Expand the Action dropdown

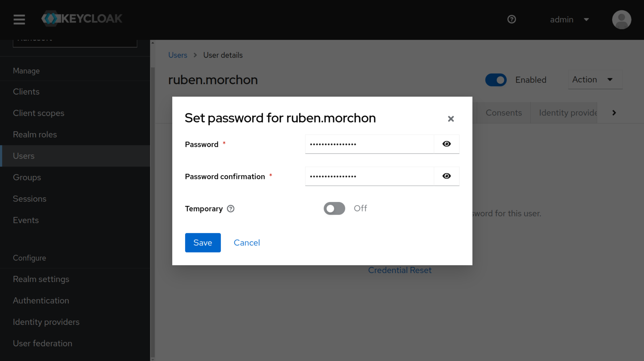595,80
